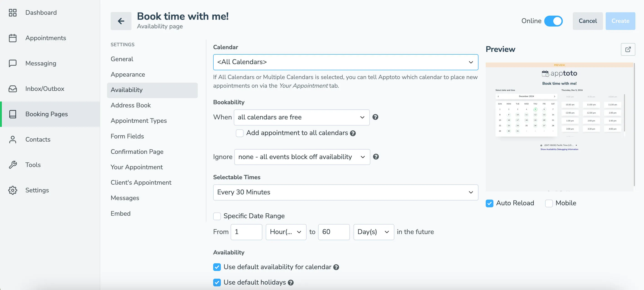Enable Add appointment to all calendars
This screenshot has height=290, width=644.
[239, 133]
